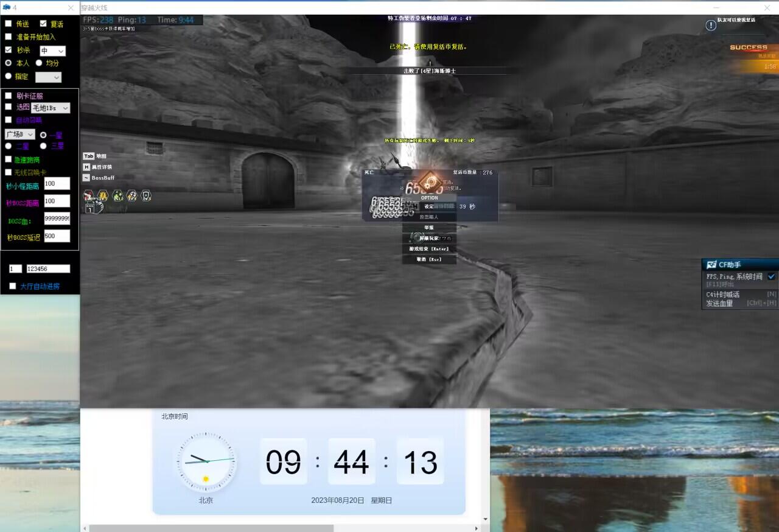Viewport: 779px width, 532px height.
Task: Click 取消 [Esc] to close the menu
Action: click(x=429, y=259)
